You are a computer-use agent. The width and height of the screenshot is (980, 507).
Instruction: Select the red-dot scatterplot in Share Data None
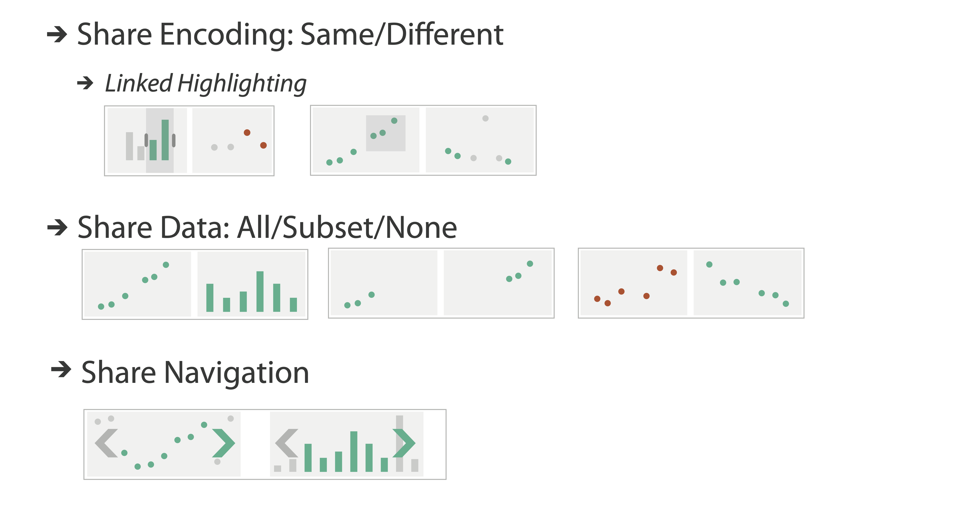[x=634, y=283]
